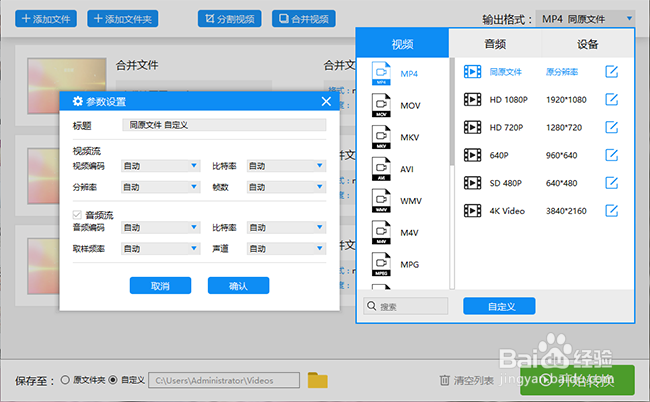Image resolution: width=650 pixels, height=402 pixels.
Task: Click the film icon for HD 1080P
Action: [x=472, y=99]
